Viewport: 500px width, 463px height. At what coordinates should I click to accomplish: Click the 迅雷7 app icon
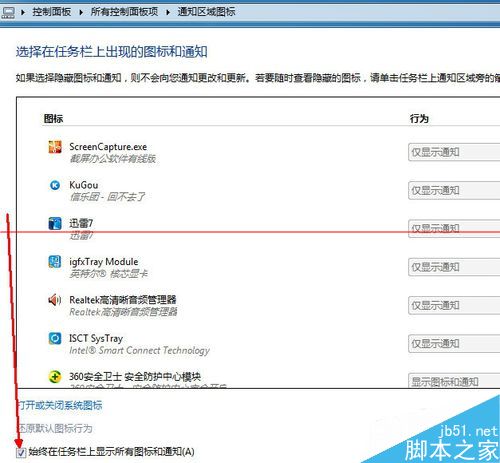(x=55, y=223)
